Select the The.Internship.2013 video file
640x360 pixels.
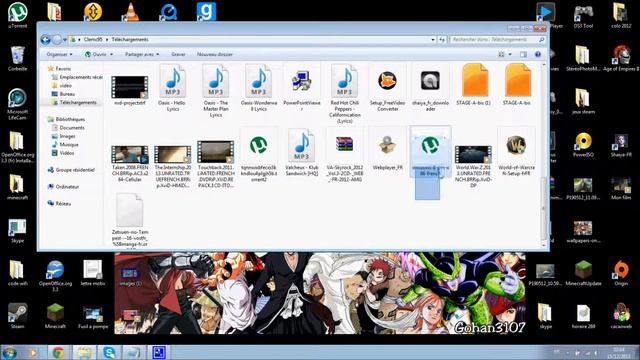point(173,167)
